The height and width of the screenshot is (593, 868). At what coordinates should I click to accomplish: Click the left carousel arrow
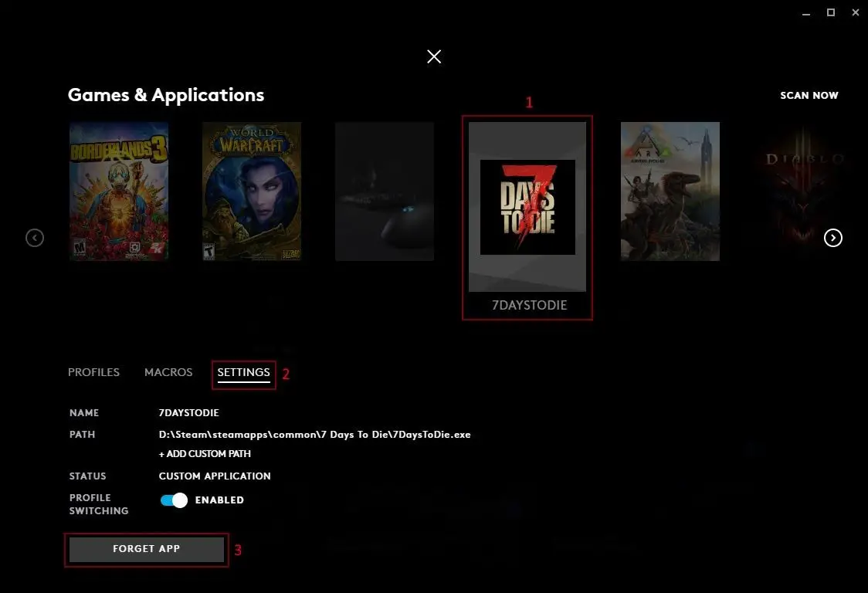pos(35,238)
